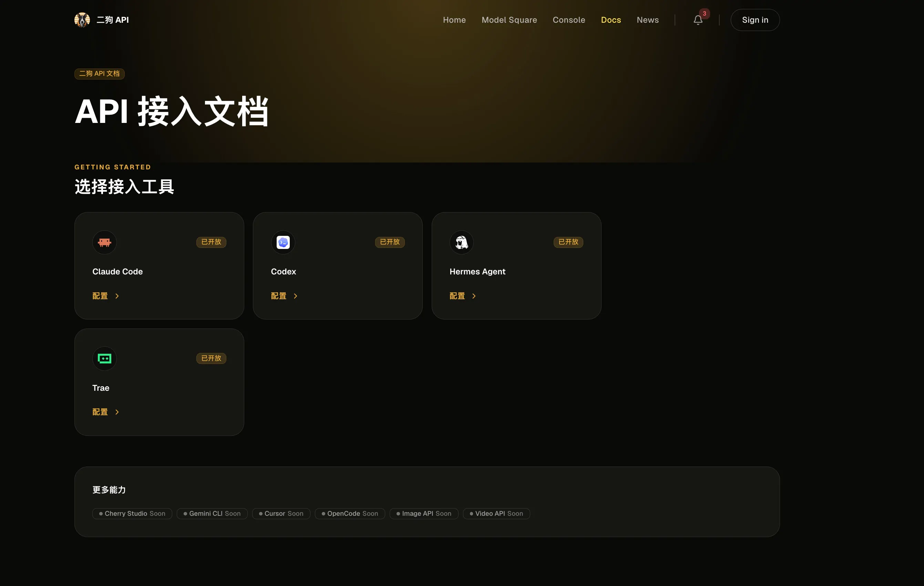This screenshot has width=924, height=586.
Task: Click the GETTING STARTED label
Action: [x=113, y=167]
